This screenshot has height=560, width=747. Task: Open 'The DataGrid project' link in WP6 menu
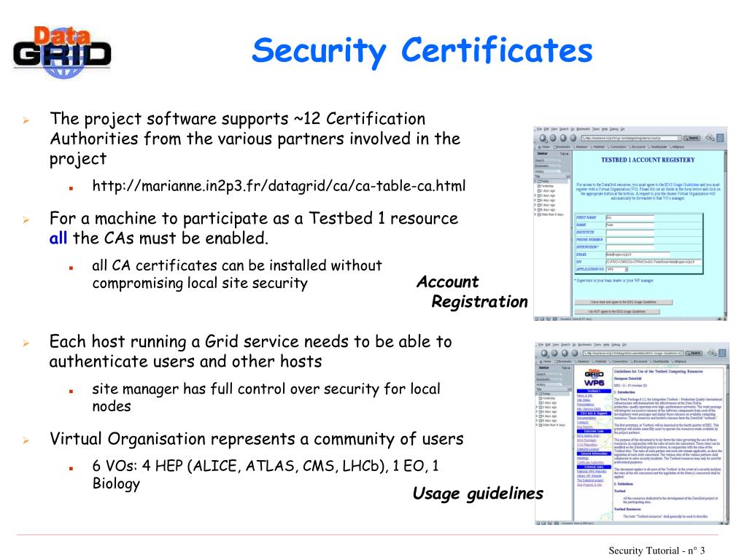click(589, 480)
